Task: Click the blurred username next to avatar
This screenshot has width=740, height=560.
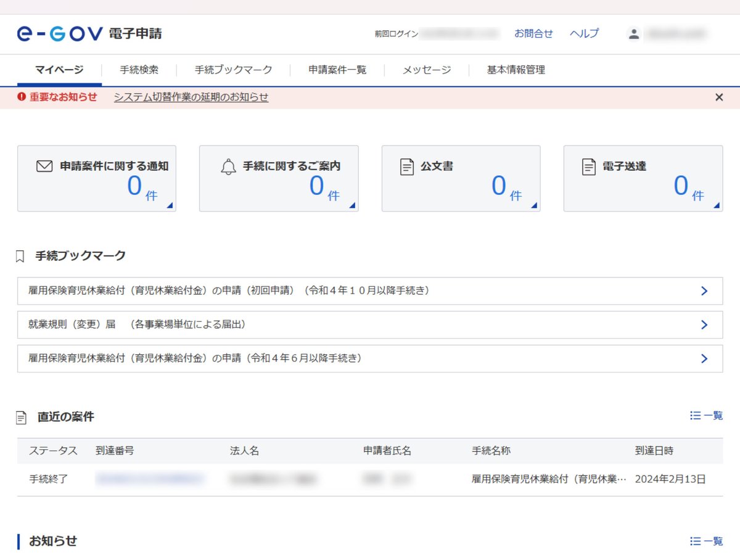Action: coord(676,34)
